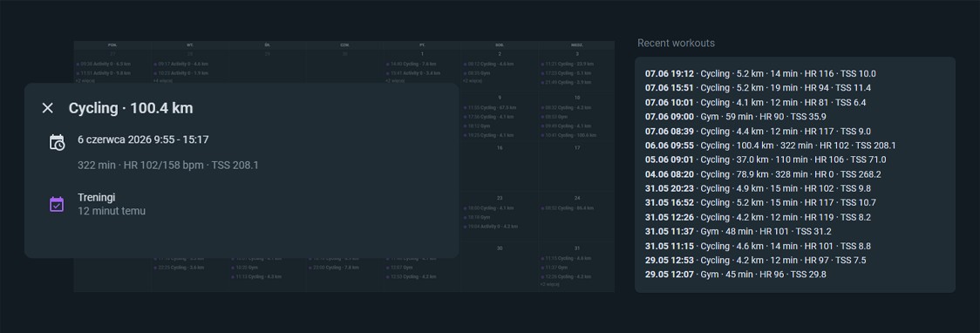Open the 23:00 Cycling 7.8 km calendar event
The image size is (980, 333).
coord(334,268)
